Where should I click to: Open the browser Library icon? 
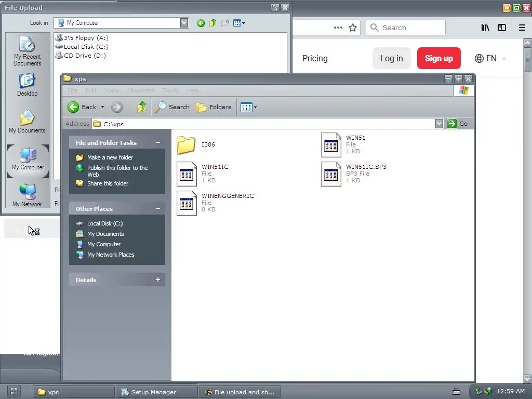pos(485,28)
